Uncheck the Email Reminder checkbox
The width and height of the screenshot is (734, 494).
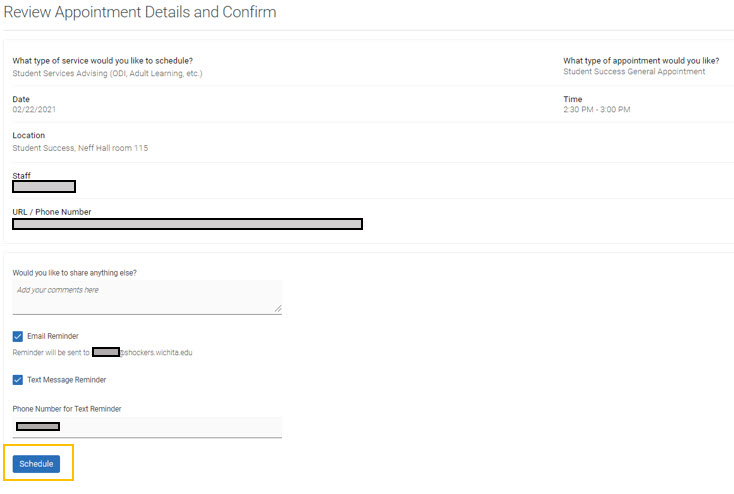18,336
